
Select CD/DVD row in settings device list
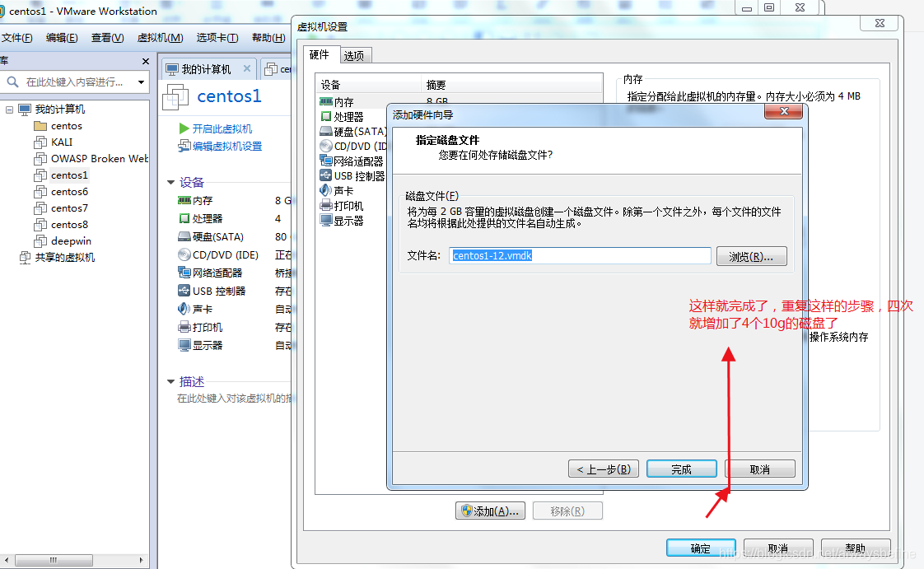point(352,147)
